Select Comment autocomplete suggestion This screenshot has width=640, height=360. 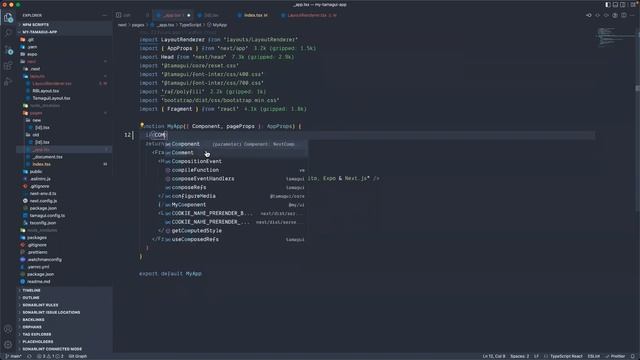point(236,153)
